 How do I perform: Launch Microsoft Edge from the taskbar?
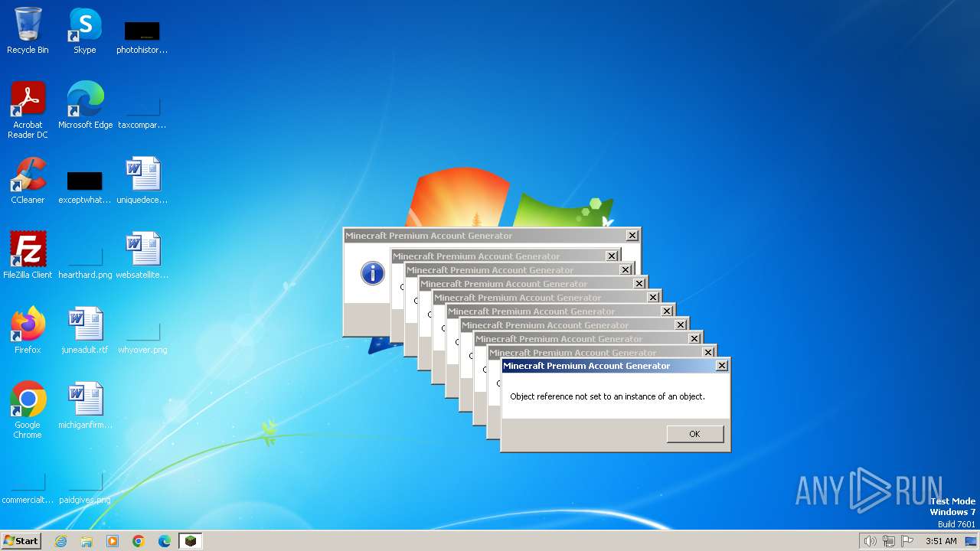[165, 541]
